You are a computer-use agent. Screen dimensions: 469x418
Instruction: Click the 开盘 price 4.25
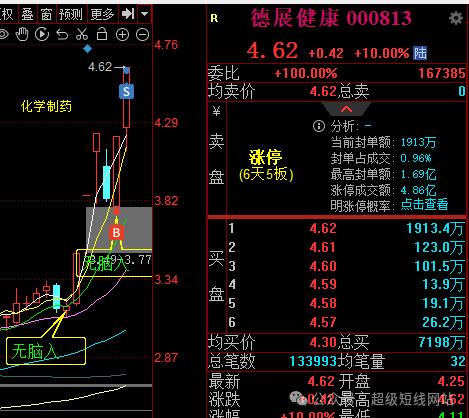pyautogui.click(x=451, y=381)
